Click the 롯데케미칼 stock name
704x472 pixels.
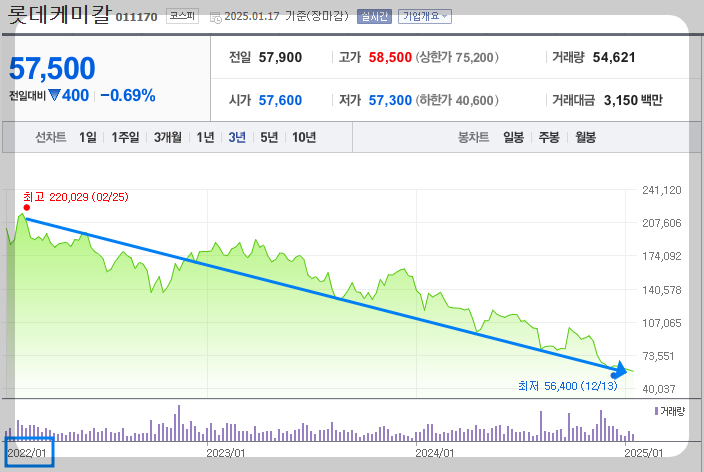tap(59, 14)
